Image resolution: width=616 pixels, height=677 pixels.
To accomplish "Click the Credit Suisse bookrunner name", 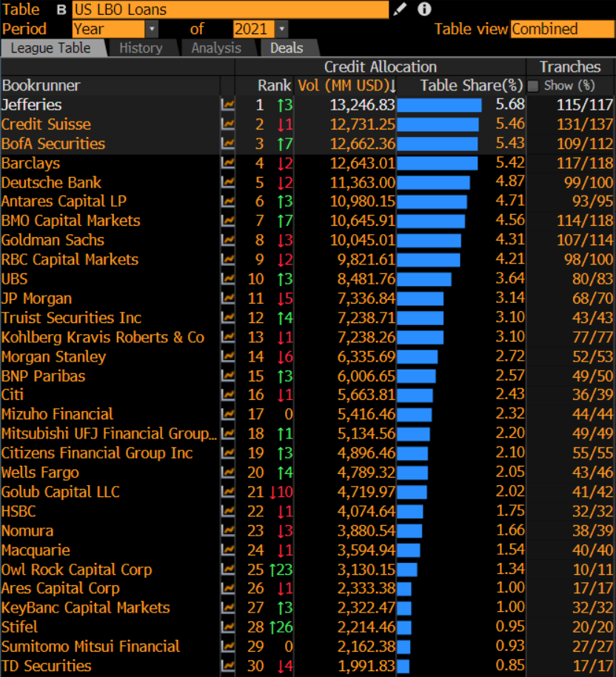I will pyautogui.click(x=46, y=124).
